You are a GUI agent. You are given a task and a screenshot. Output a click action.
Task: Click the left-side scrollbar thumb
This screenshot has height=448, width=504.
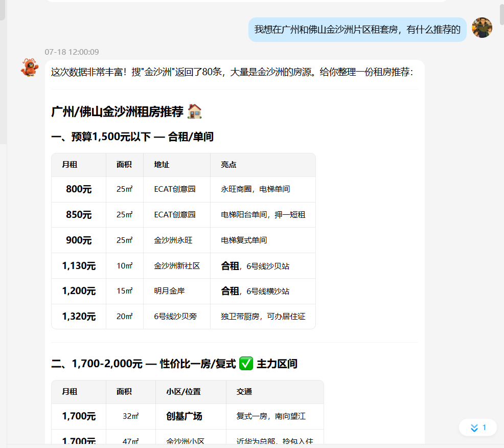[2, 10]
